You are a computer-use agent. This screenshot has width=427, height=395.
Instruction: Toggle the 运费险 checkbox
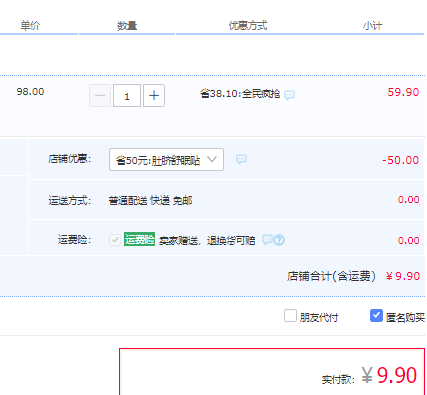[115, 240]
